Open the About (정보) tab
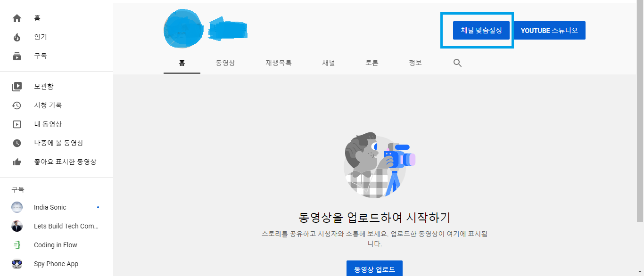 [415, 63]
